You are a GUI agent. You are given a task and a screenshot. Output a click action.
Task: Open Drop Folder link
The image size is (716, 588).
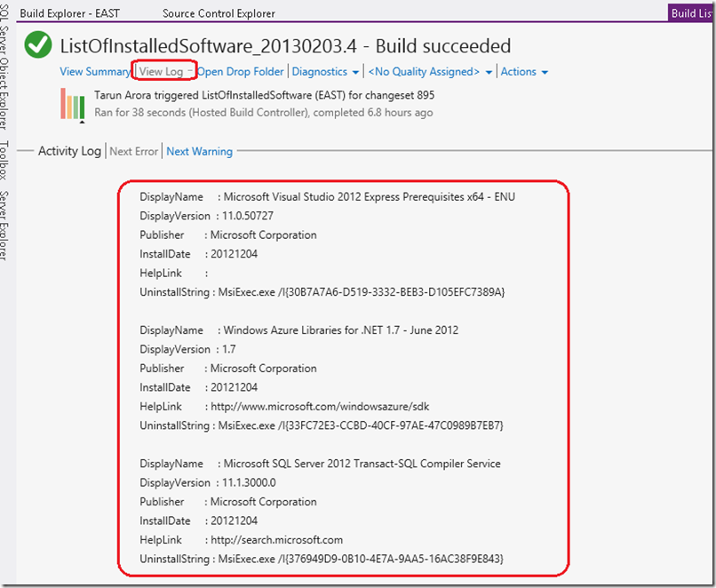point(241,72)
